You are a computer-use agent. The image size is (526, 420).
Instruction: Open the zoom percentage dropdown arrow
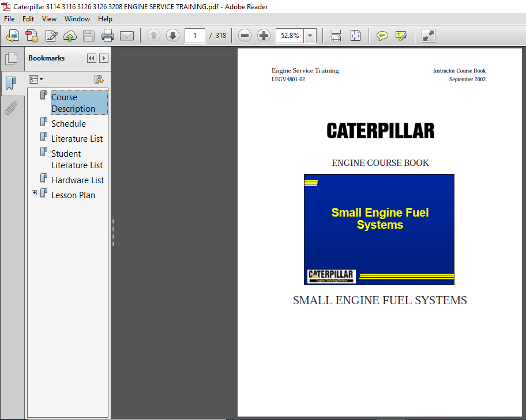[310, 36]
